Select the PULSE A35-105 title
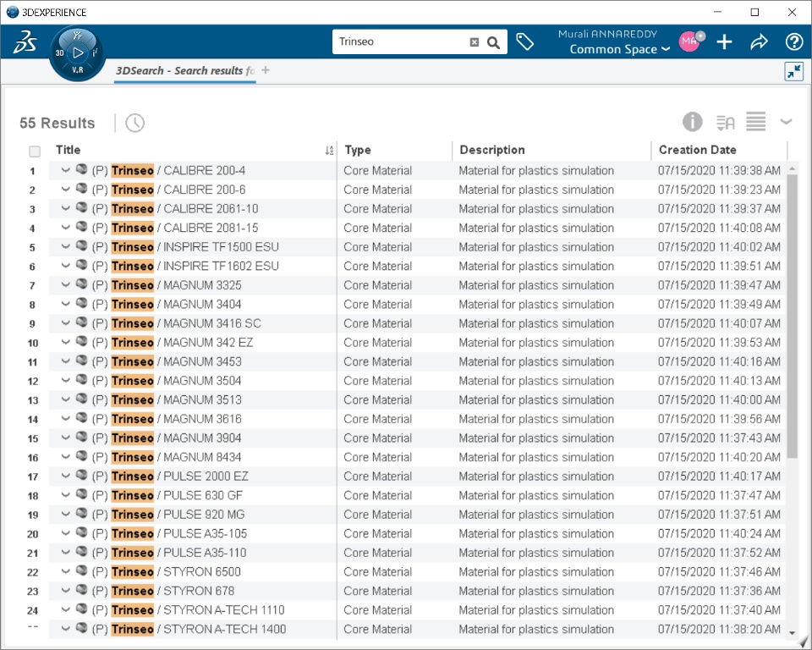 (x=169, y=534)
